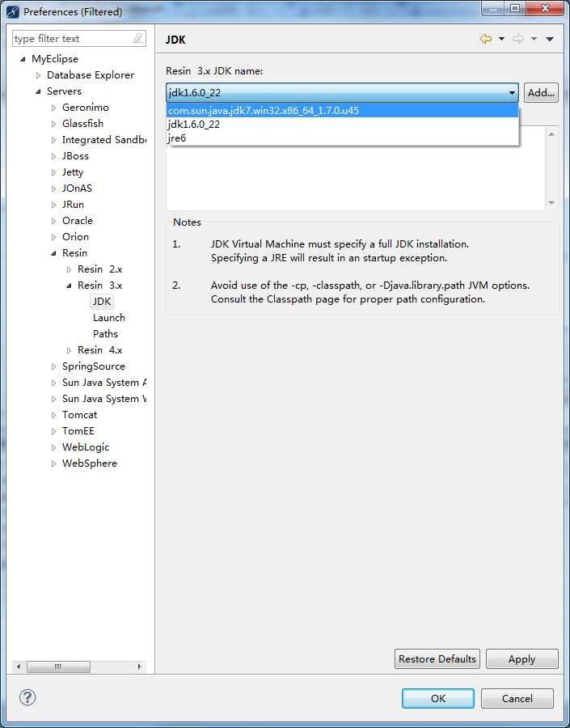Open the back history dropdown arrow
This screenshot has width=570, height=728.
tap(501, 39)
